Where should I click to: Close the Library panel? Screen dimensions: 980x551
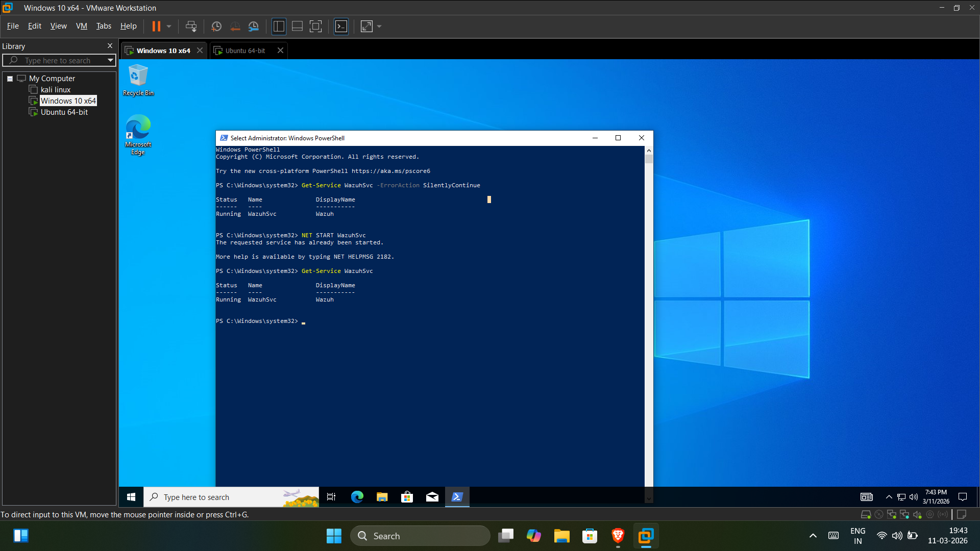110,46
